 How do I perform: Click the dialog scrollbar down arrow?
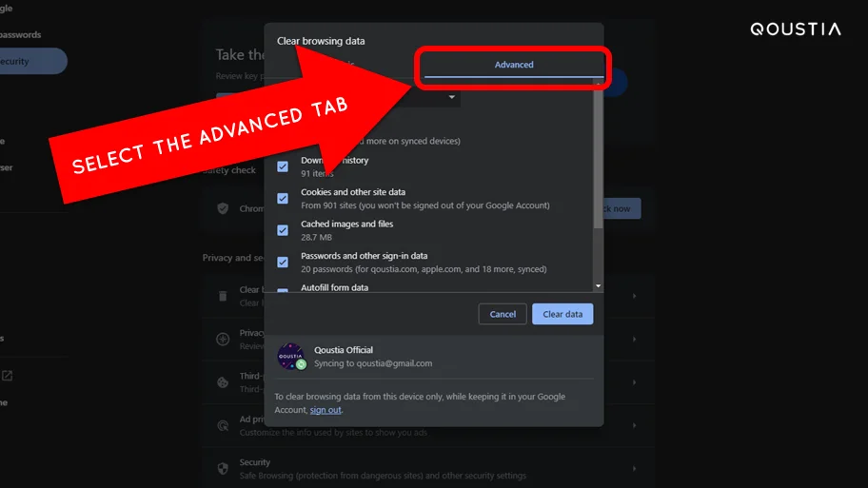click(598, 286)
